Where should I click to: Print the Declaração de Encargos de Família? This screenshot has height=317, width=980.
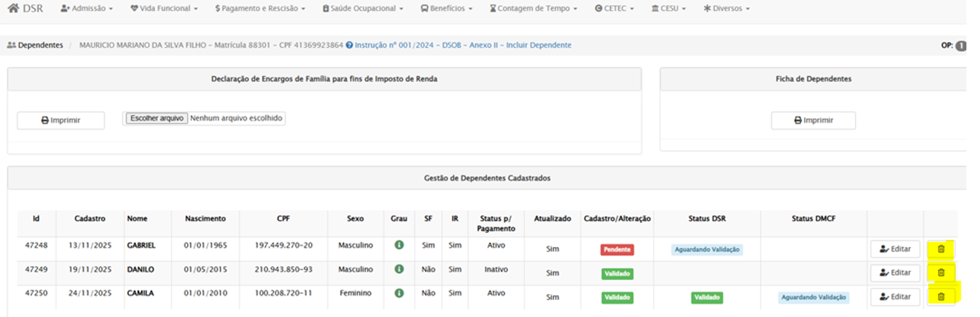[61, 121]
